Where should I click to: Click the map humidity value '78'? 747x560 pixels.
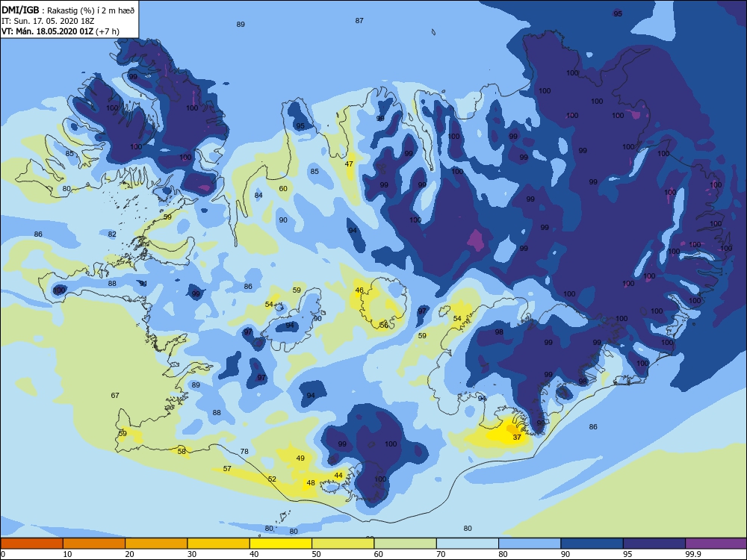pos(244,452)
